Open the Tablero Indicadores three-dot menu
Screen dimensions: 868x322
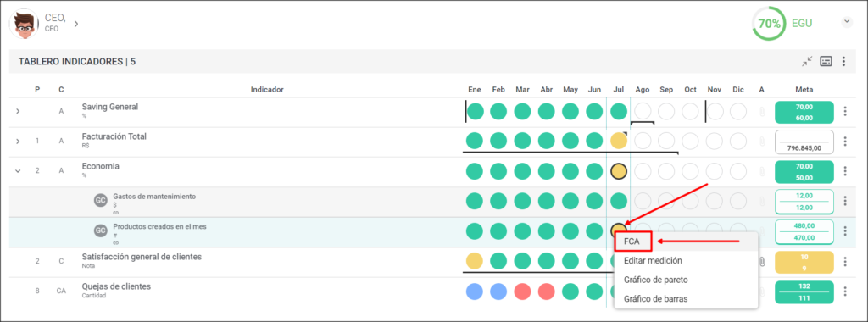click(843, 61)
